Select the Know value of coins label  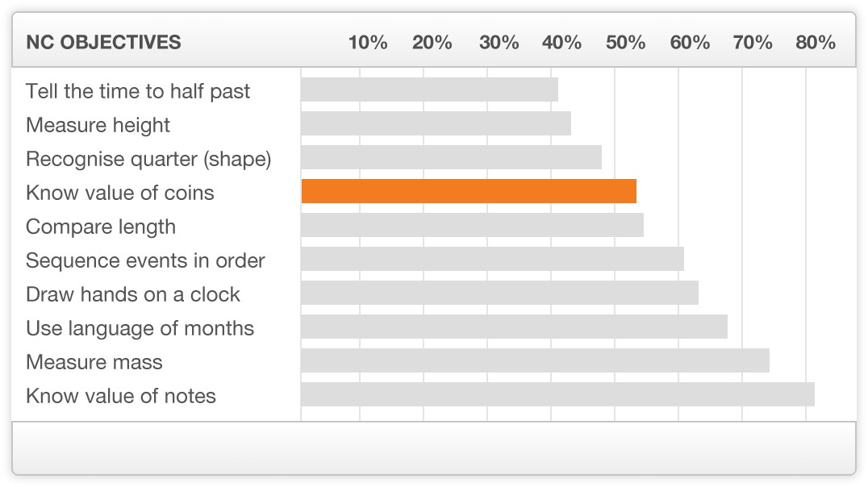120,193
